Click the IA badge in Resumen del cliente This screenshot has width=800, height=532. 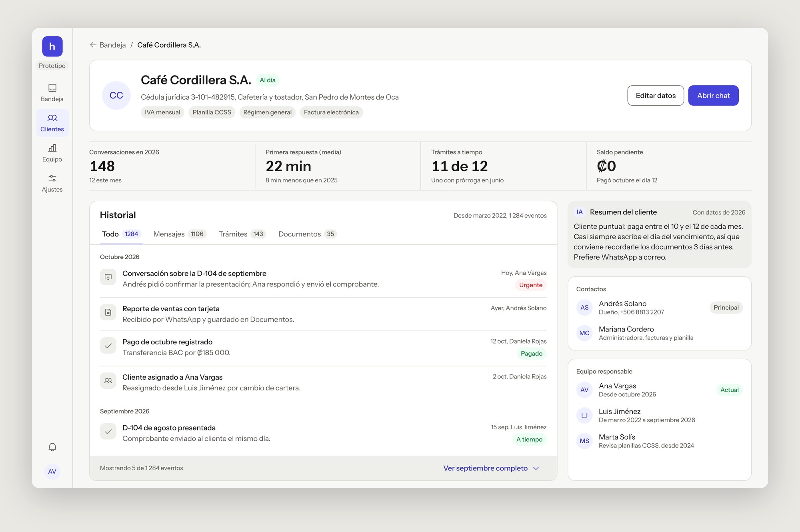pos(580,212)
